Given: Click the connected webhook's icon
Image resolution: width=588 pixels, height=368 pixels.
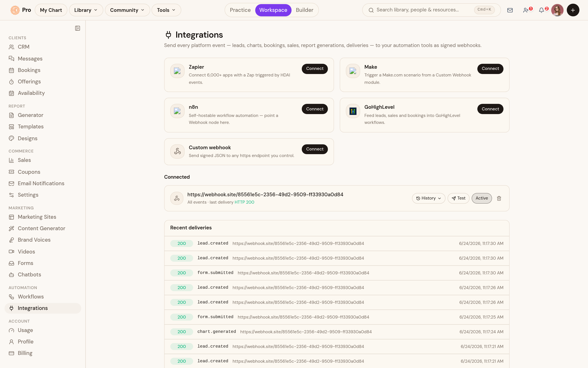Looking at the screenshot, I should point(177,198).
